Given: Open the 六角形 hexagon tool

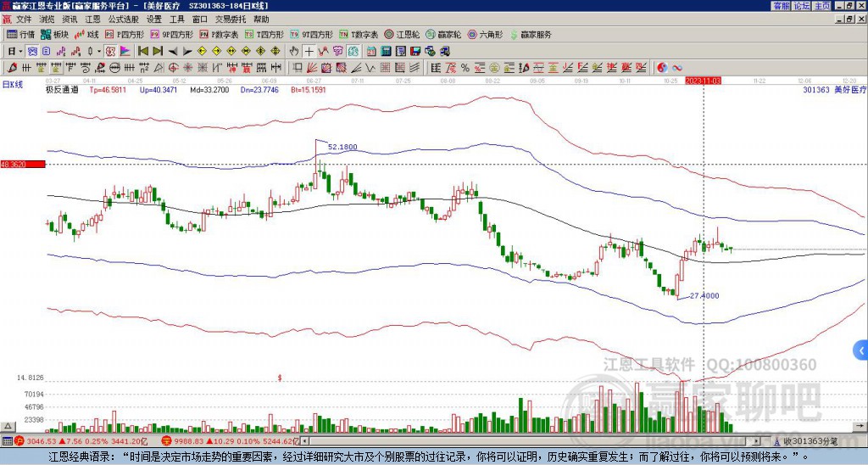Looking at the screenshot, I should pyautogui.click(x=486, y=34).
